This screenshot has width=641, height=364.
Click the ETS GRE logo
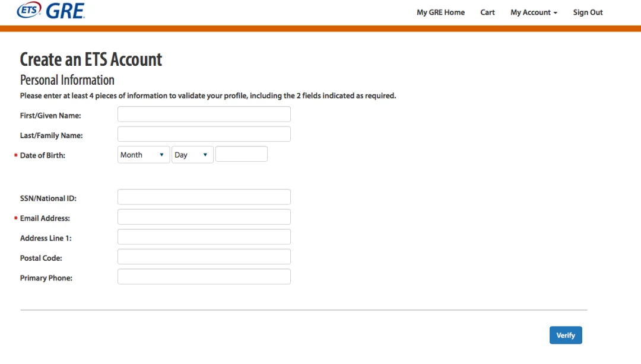tap(51, 11)
